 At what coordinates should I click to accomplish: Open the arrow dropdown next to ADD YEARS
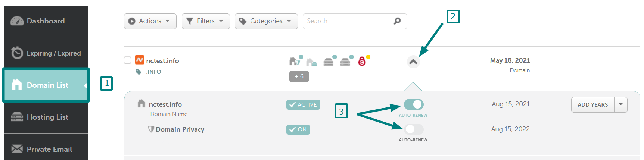coord(621,105)
